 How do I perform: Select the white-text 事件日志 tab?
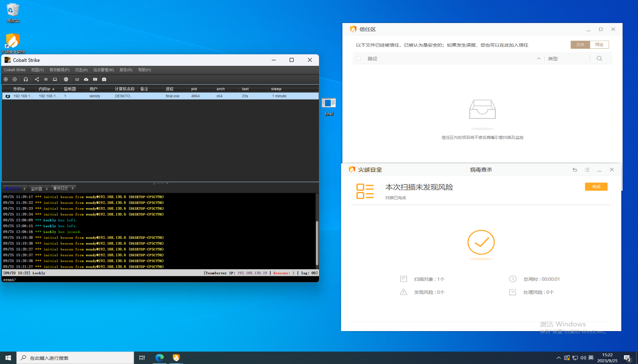click(61, 188)
